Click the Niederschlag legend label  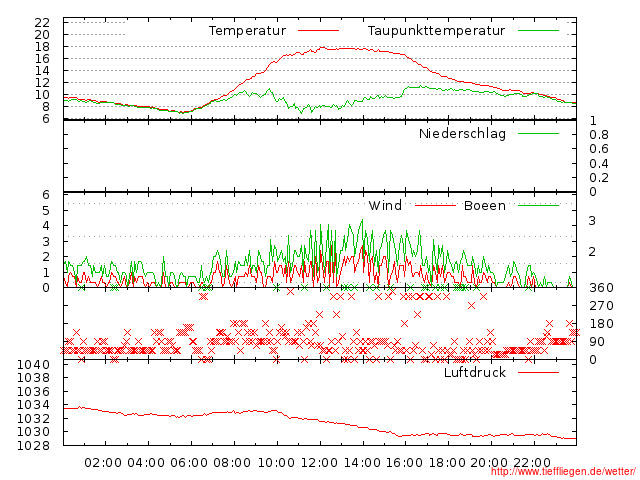point(462,134)
